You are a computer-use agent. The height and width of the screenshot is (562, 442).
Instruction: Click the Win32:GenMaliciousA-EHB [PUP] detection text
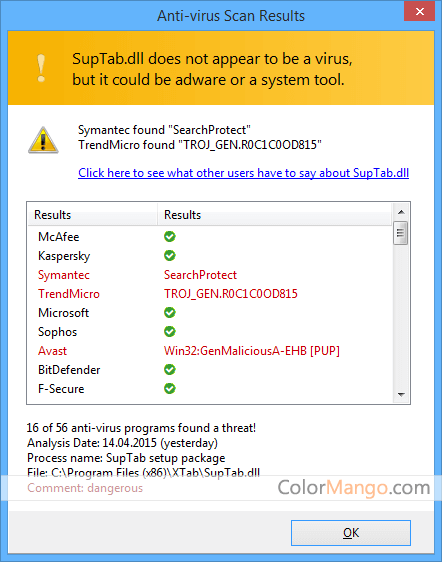[x=252, y=351]
